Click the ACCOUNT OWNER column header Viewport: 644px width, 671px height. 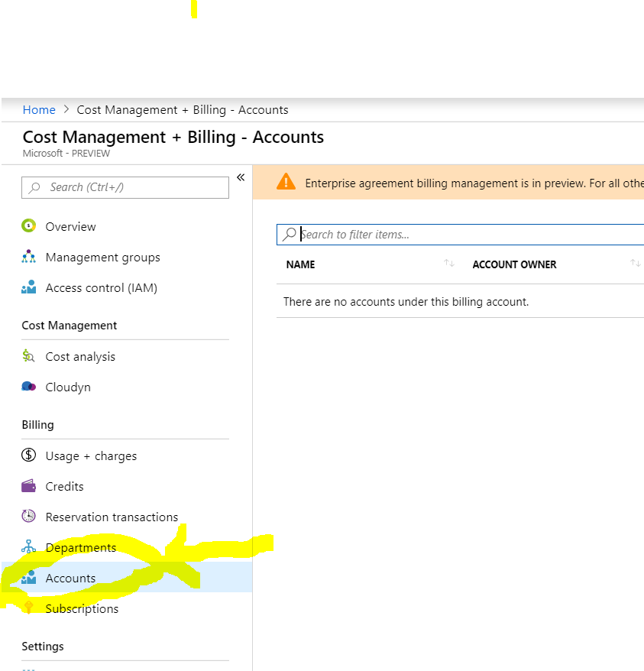click(514, 264)
